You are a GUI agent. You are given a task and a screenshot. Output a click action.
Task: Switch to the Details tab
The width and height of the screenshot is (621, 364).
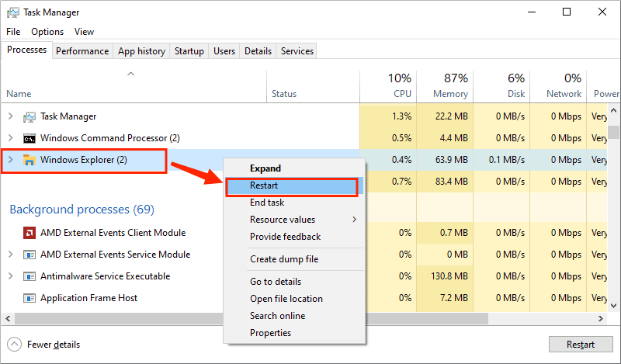258,51
